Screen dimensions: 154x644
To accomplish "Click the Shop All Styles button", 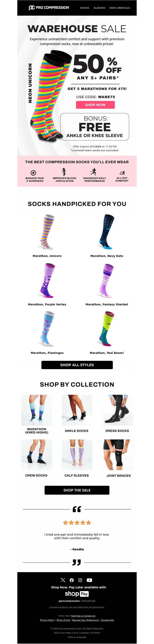I will coord(77,365).
